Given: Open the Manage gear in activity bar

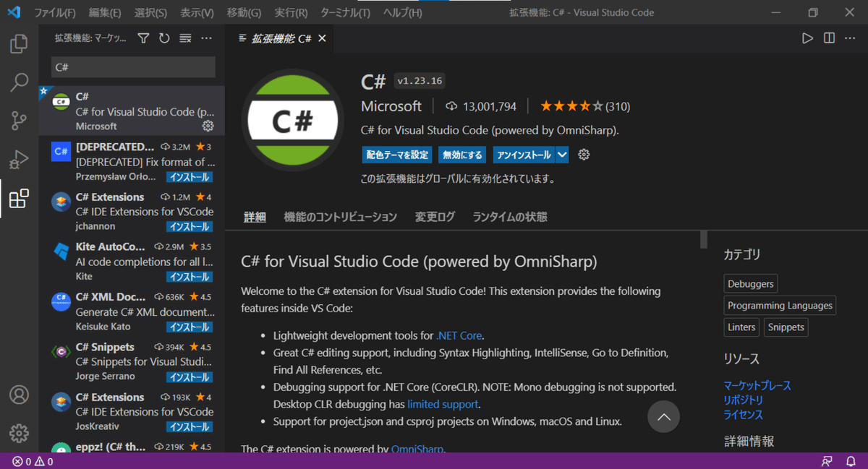Looking at the screenshot, I should tap(19, 433).
